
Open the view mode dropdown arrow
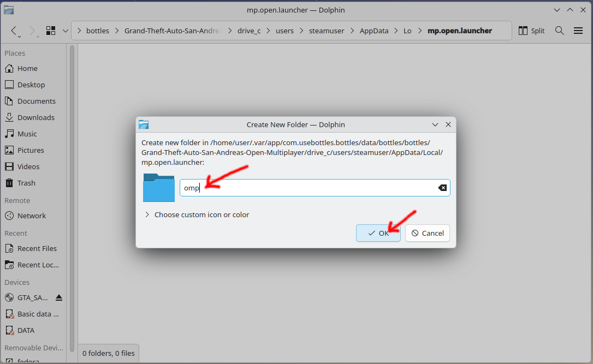[x=65, y=31]
